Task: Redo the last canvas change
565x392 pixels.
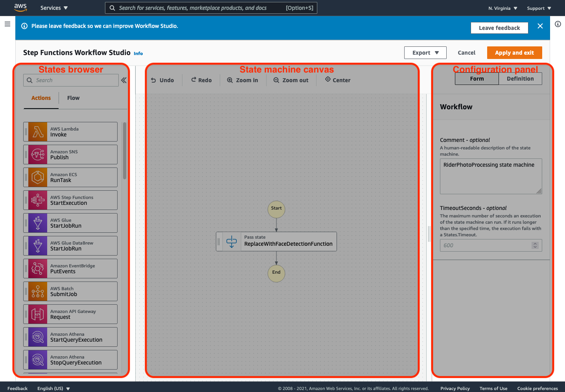Action: click(201, 80)
